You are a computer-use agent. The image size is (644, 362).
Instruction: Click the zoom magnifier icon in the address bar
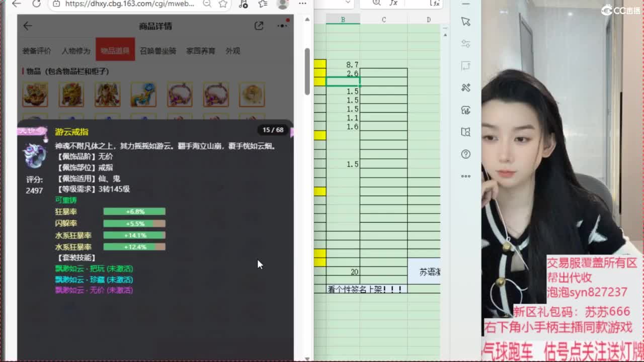(207, 4)
